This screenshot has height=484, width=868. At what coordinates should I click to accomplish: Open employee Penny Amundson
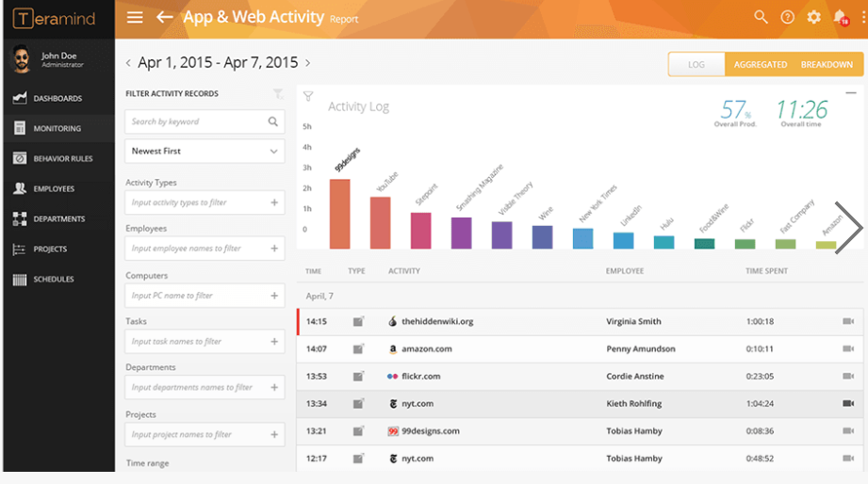tap(641, 348)
